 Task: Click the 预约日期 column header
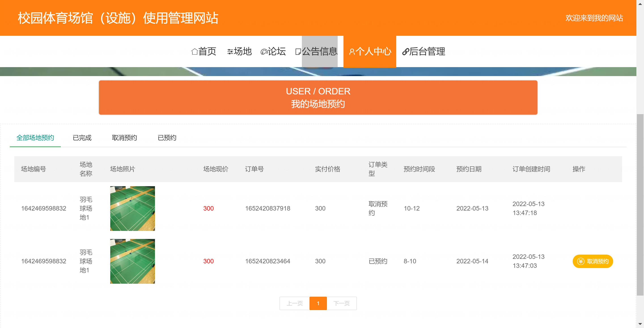click(x=469, y=169)
